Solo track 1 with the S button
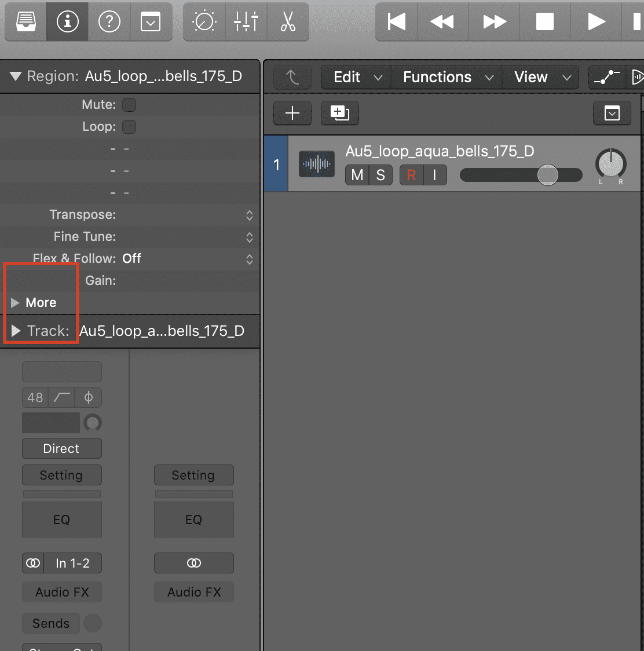 (380, 175)
